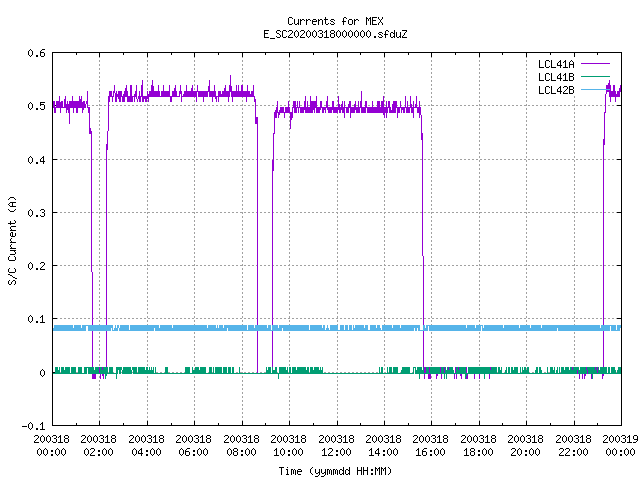Image resolution: width=640 pixels, height=480 pixels.
Task: Click the 200318 06:00 x-axis tick label
Action: click(x=193, y=446)
